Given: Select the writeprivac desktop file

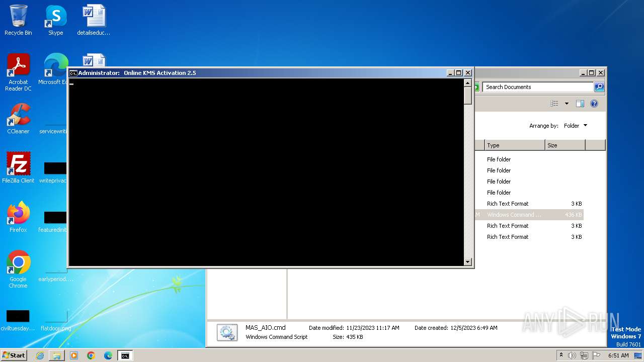Looking at the screenshot, I should (x=53, y=172).
